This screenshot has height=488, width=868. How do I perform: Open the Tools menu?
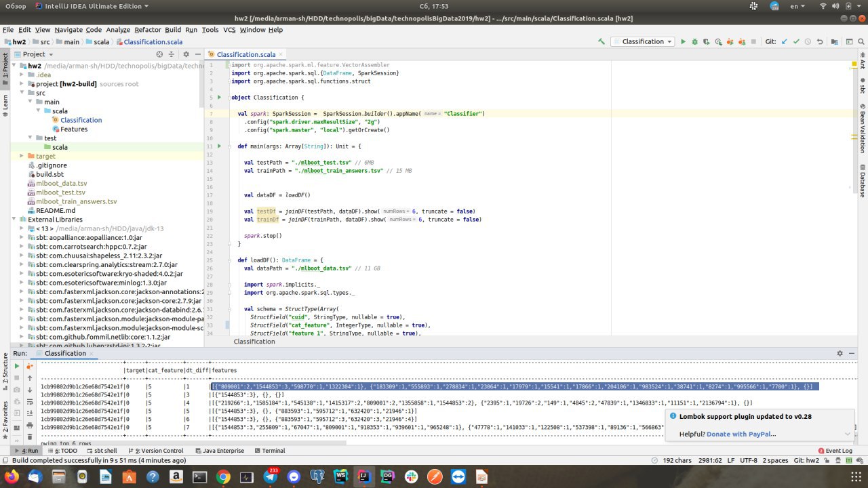click(x=210, y=30)
